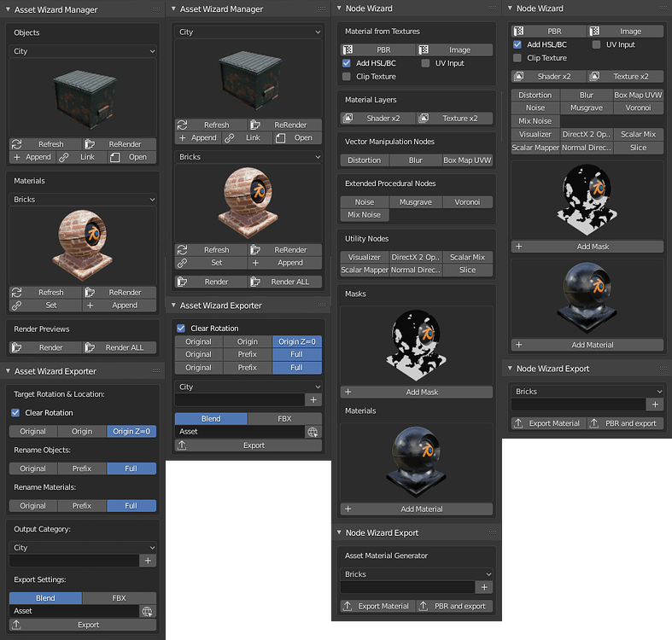Click Add Material under the Materials heading in Node Wizard
This screenshot has width=672, height=640.
[x=417, y=509]
